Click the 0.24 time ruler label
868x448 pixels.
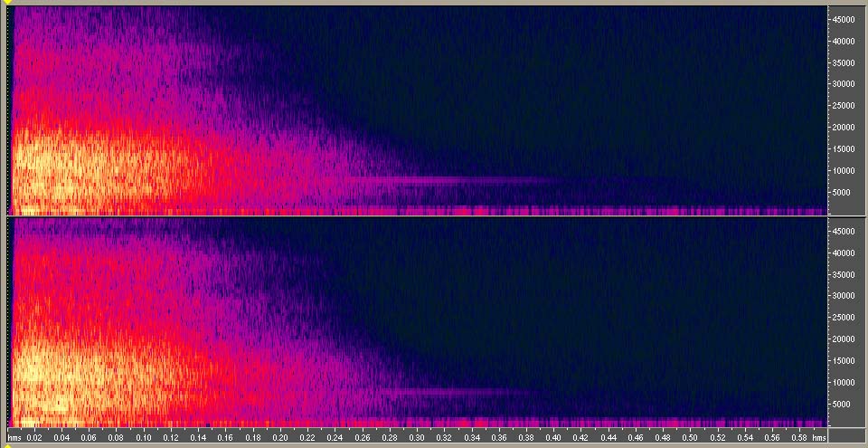(335, 437)
